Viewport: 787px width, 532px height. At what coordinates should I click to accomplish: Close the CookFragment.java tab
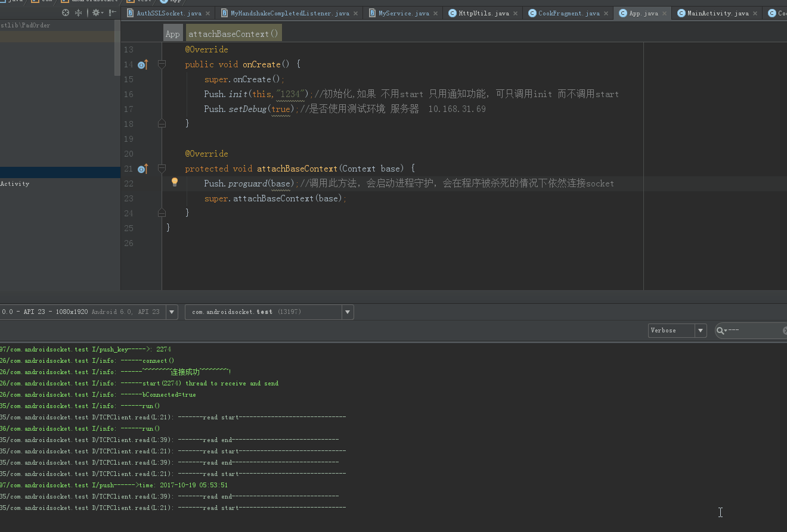point(606,13)
